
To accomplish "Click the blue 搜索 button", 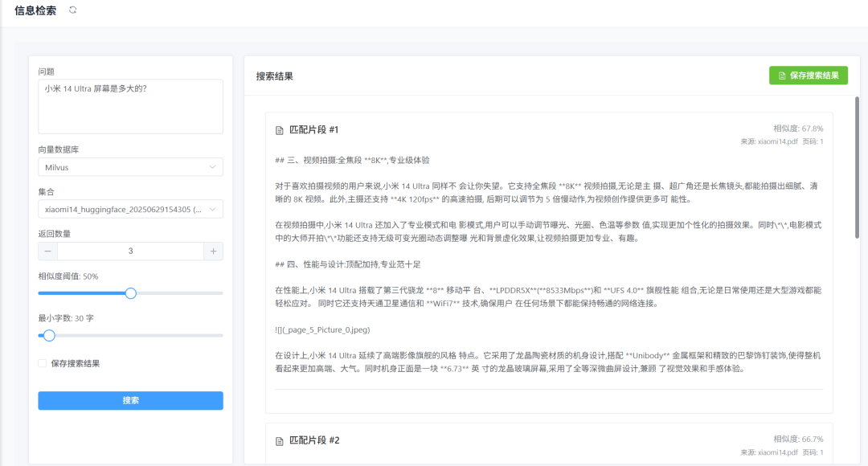I will pyautogui.click(x=131, y=401).
